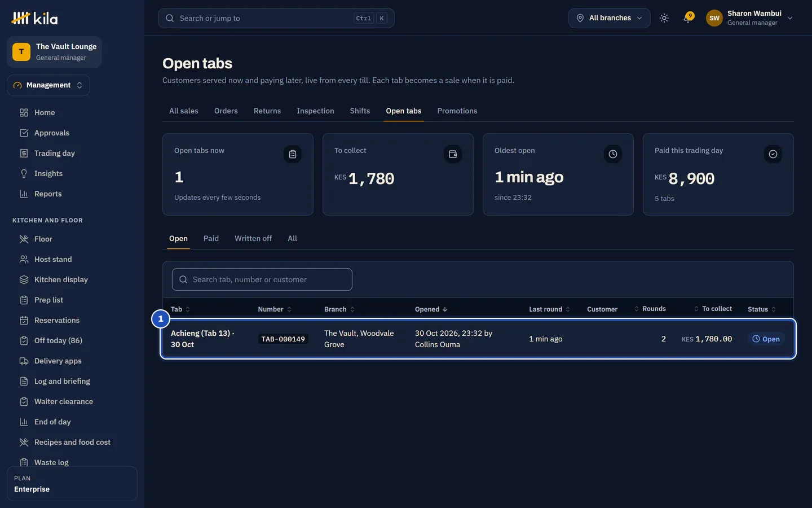
Task: Open Reservations
Action: (57, 320)
